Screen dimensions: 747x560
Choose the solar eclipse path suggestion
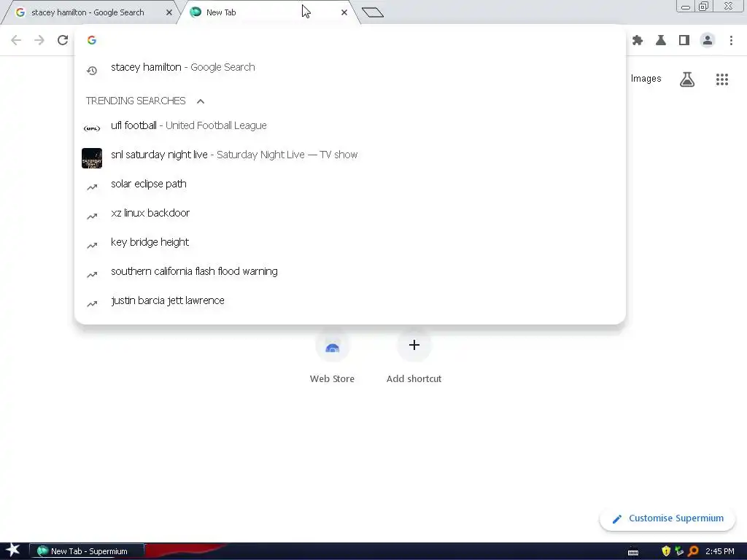(350, 184)
